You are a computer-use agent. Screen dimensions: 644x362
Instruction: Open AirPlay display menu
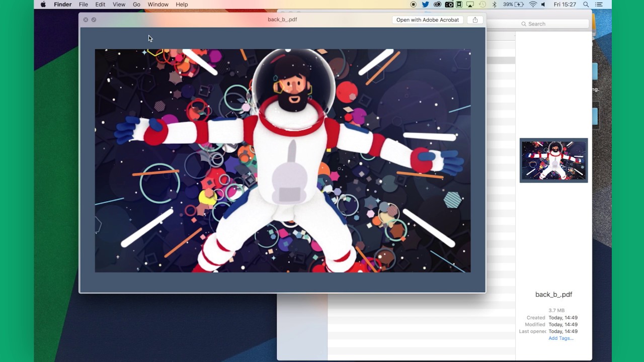point(470,5)
